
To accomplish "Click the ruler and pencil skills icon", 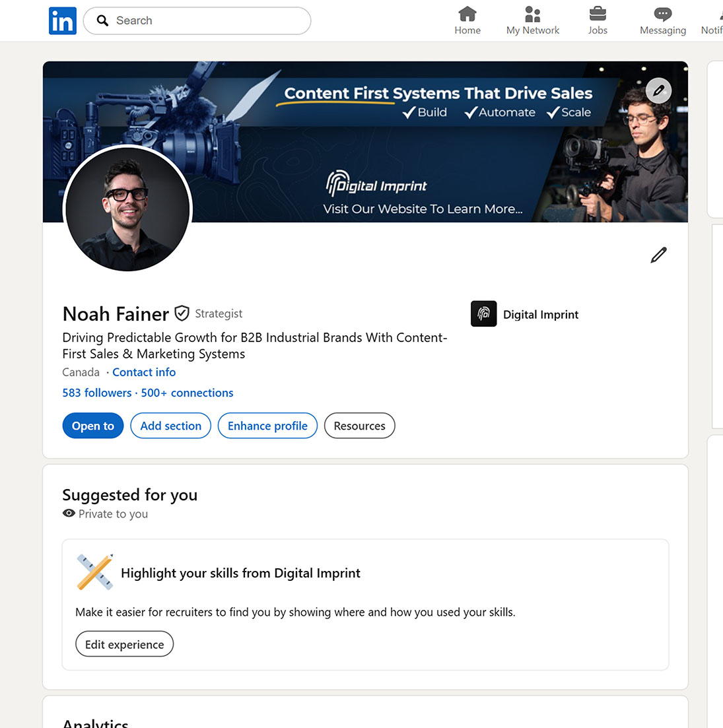I will 95,572.
